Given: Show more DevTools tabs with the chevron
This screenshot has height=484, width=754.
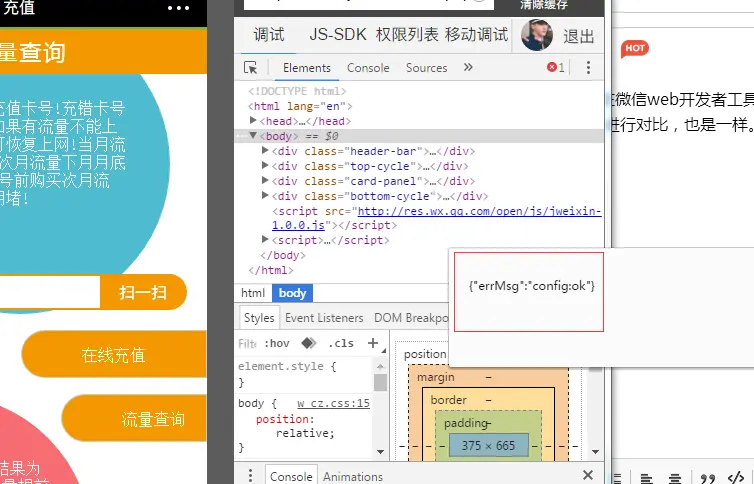Looking at the screenshot, I should (x=468, y=67).
